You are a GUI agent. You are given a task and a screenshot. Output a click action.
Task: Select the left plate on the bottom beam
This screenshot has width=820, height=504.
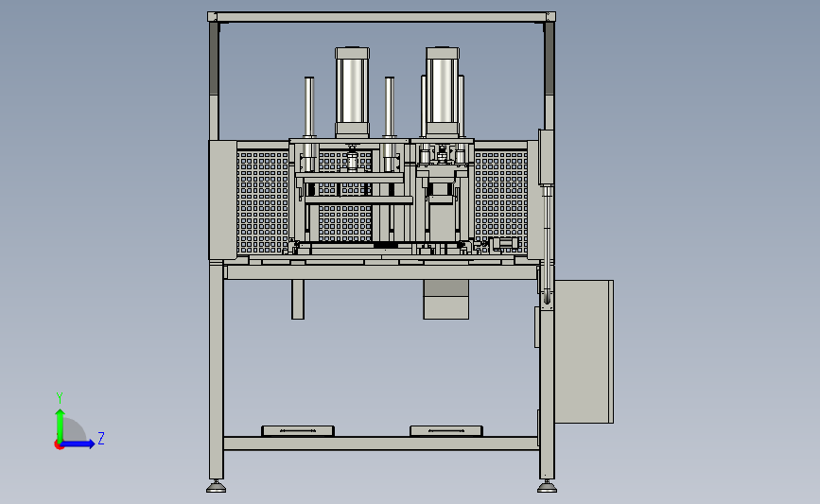298,431
